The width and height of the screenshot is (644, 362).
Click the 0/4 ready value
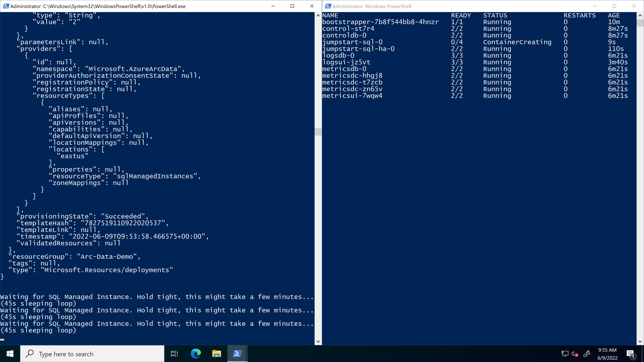(457, 42)
